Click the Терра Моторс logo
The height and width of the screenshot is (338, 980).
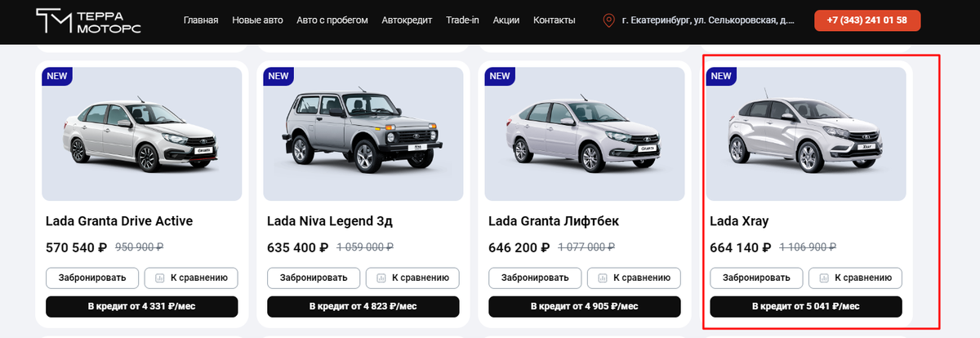click(x=89, y=20)
